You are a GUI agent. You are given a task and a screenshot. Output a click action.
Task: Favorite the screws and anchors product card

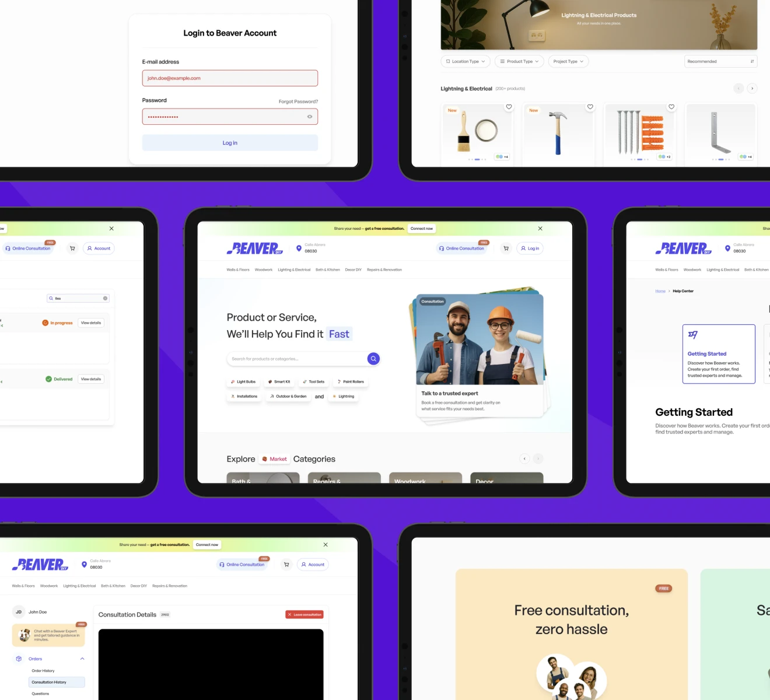pos(671,107)
